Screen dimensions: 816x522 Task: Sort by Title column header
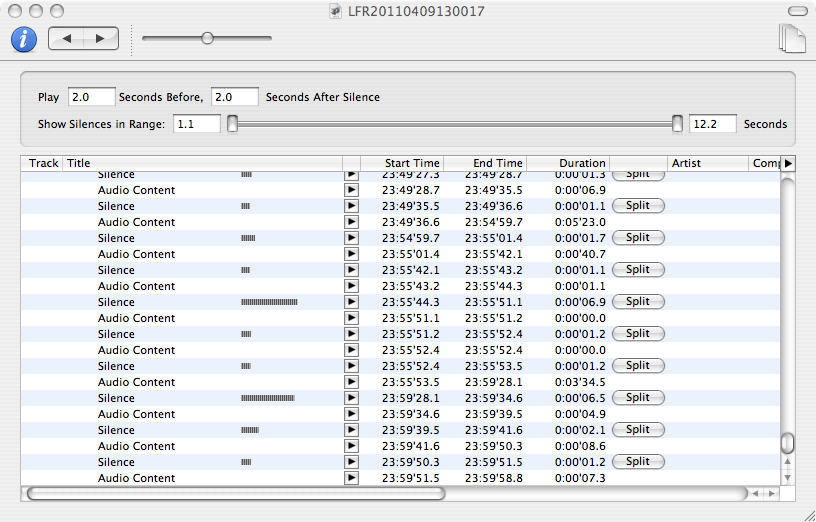202,163
